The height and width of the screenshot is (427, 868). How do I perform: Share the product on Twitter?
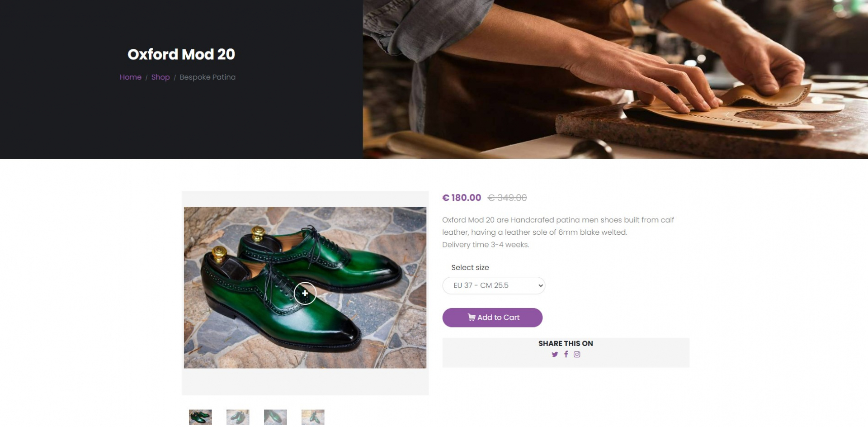pos(555,355)
